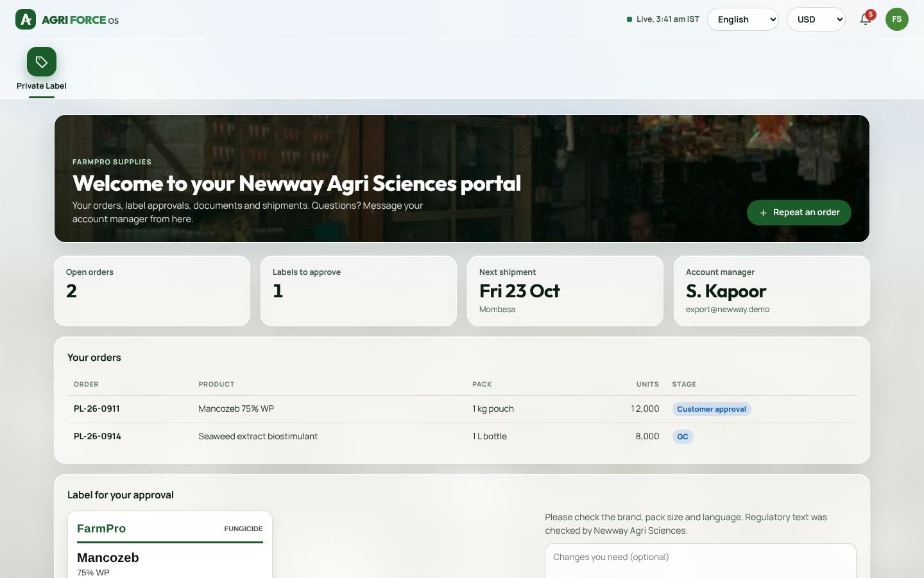
Task: Select the Private Label tab
Action: point(42,72)
